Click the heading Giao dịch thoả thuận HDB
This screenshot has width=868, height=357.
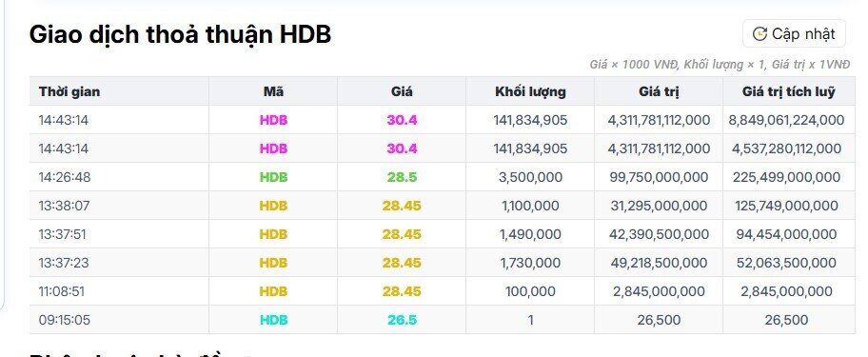(x=180, y=34)
